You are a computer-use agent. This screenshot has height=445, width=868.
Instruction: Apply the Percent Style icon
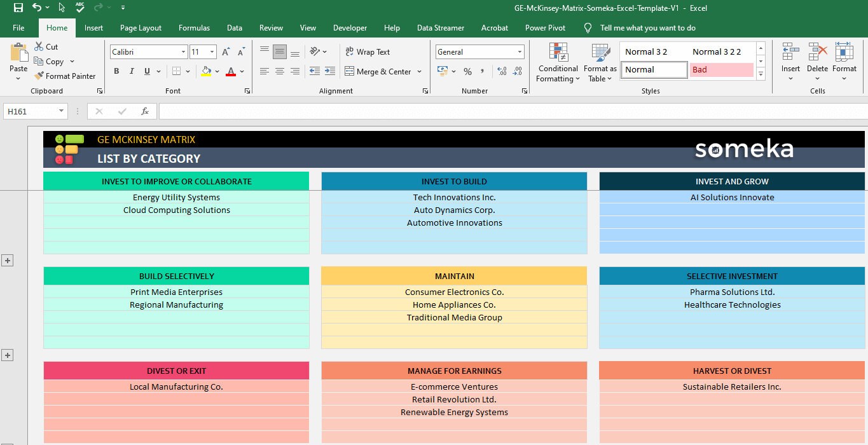pyautogui.click(x=467, y=71)
